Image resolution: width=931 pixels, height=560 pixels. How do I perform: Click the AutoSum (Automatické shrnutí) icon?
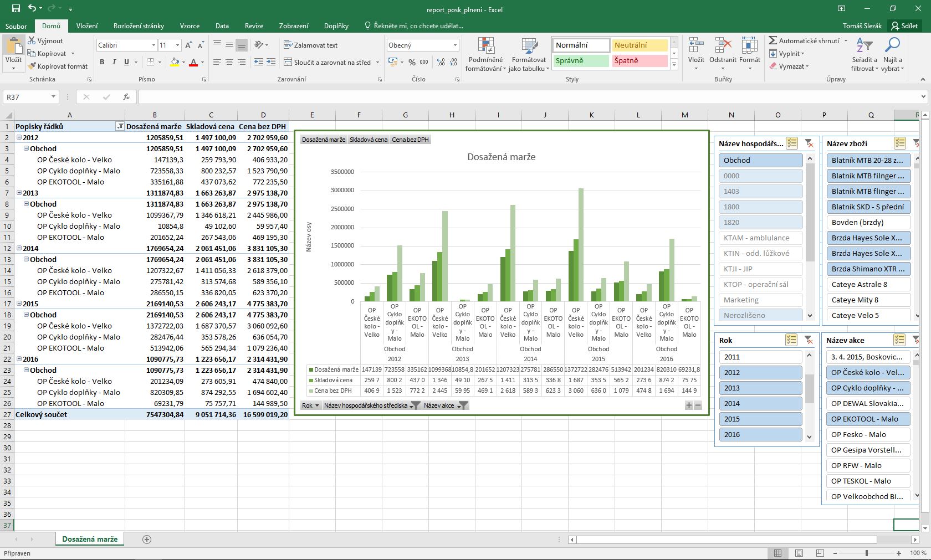coord(773,40)
